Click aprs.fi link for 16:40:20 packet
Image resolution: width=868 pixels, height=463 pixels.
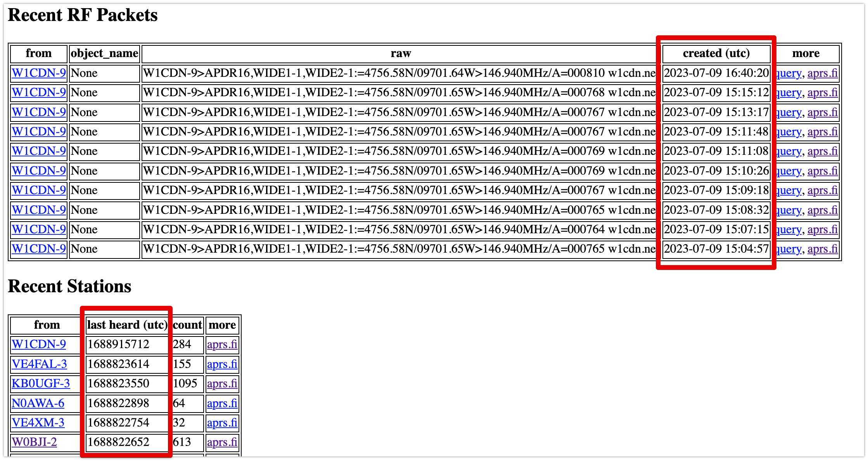point(822,73)
